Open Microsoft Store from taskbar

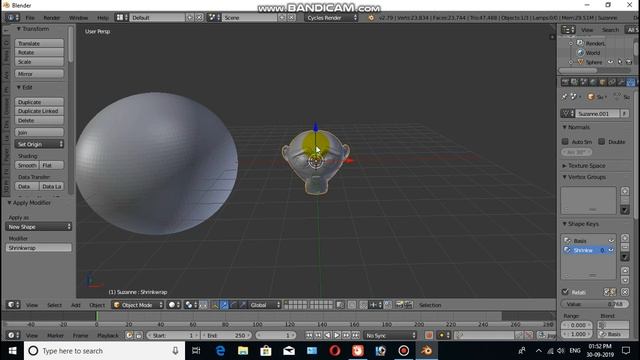pos(266,351)
